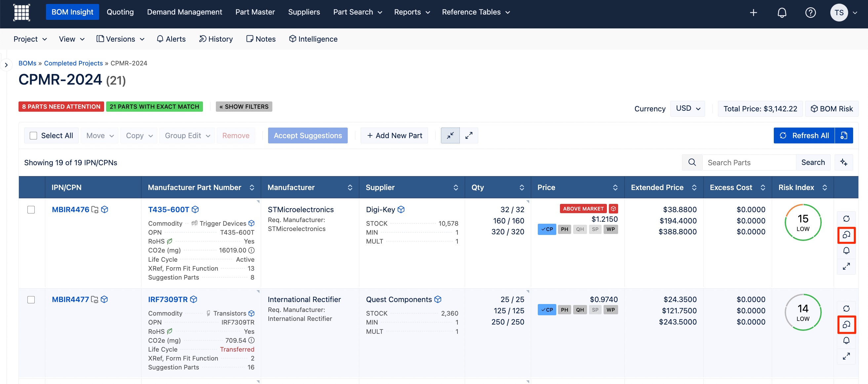Click the cube icon next to MBIR4476
This screenshot has width=868, height=384.
105,210
